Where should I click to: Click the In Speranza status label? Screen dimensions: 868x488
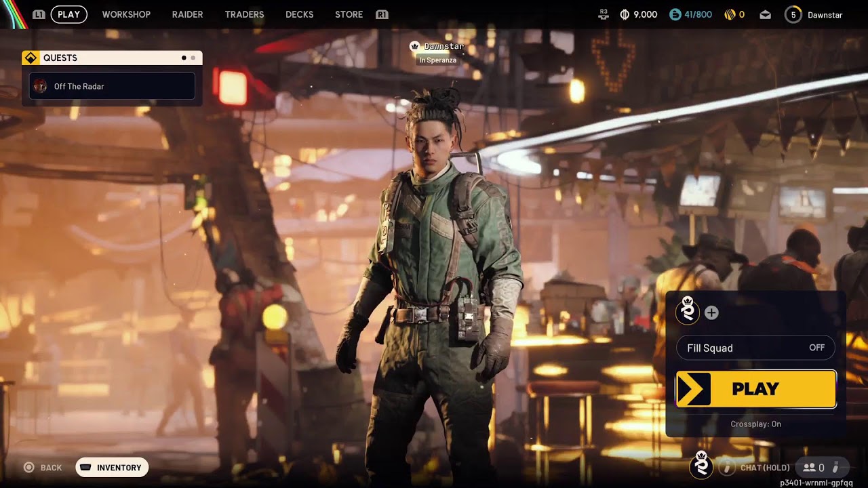coord(438,60)
